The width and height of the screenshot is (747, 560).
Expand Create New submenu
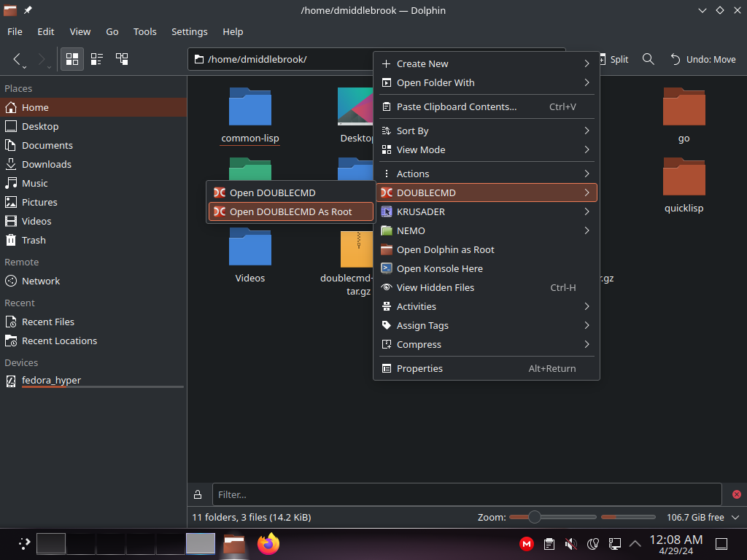[x=487, y=64]
